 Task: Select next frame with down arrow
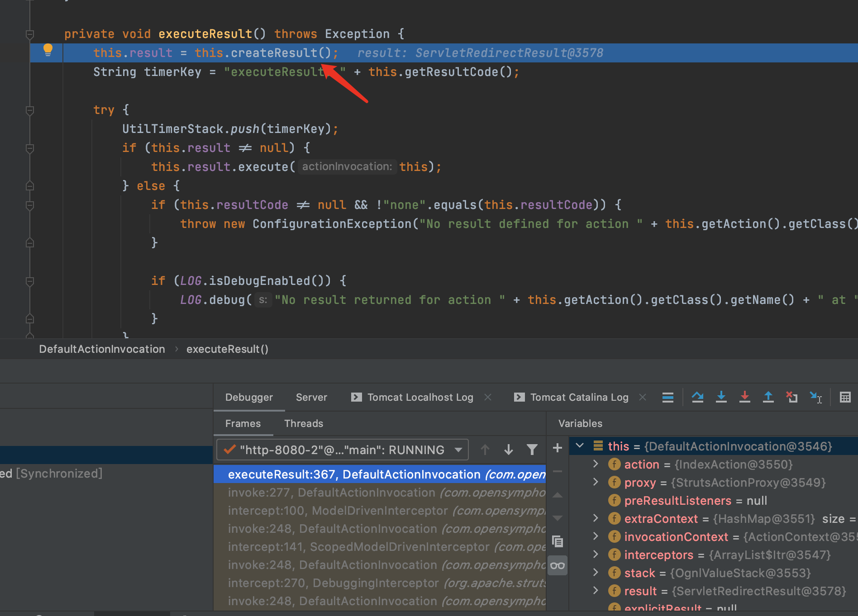coord(509,450)
